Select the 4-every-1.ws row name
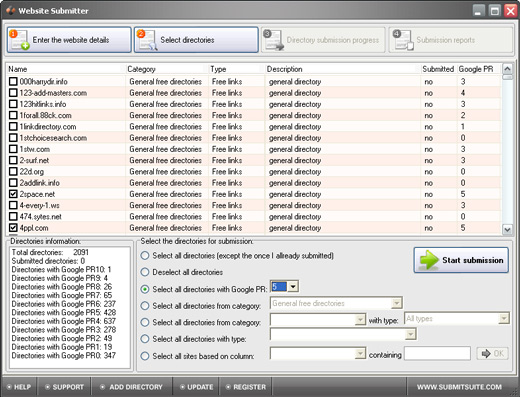Screen dimensions: 520x397 pos(39,205)
